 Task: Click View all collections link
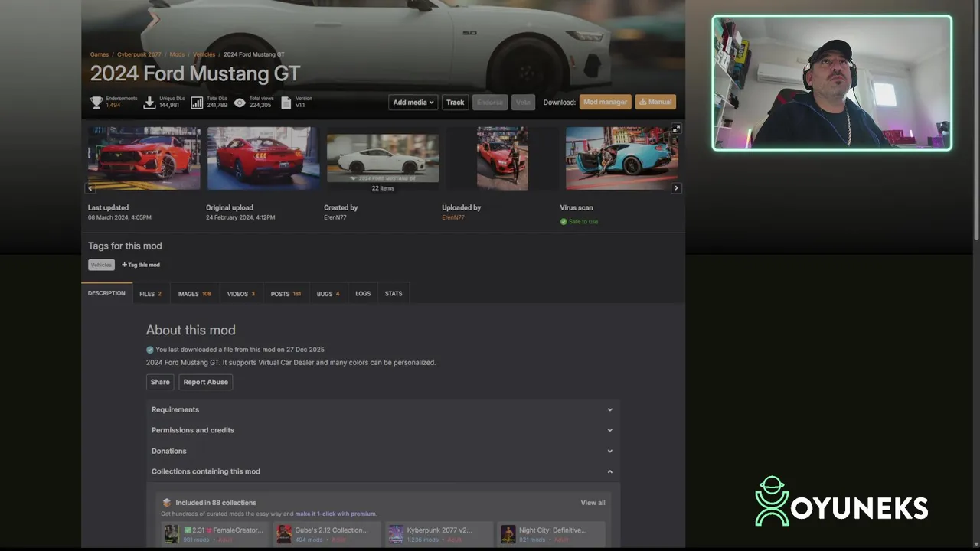click(x=593, y=503)
